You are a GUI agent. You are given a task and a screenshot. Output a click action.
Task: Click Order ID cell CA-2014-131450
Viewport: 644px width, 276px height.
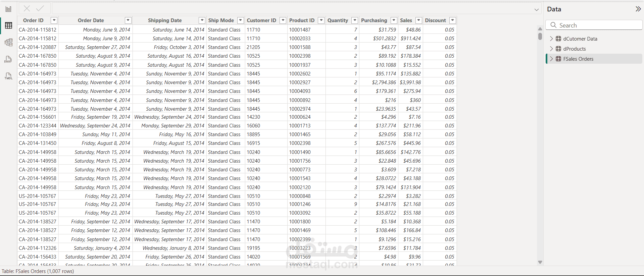[38, 143]
